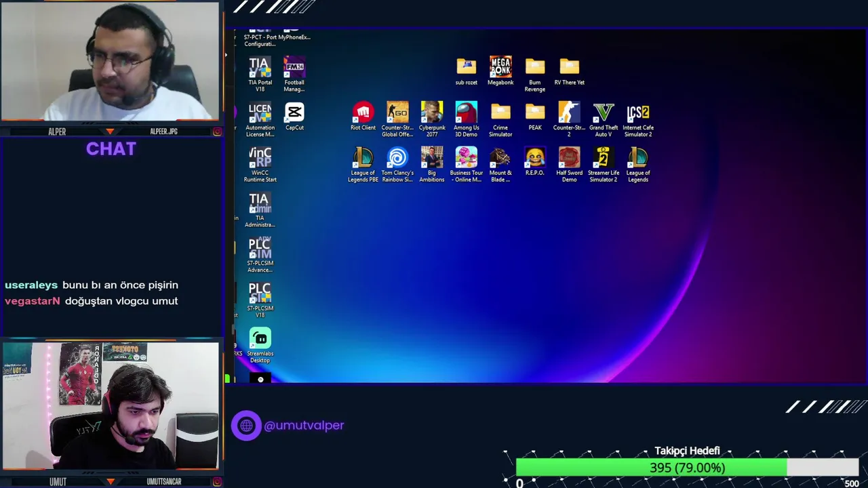This screenshot has width=868, height=488.
Task: Open TIA Portal V18 desktop shortcut
Action: [260, 75]
